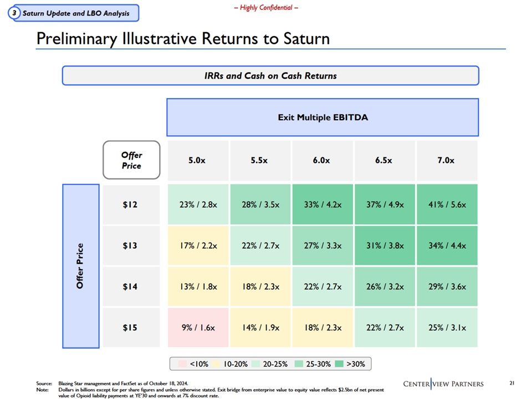Click the circled number 3 section badge
This screenshot has width=532, height=399.
click(15, 13)
